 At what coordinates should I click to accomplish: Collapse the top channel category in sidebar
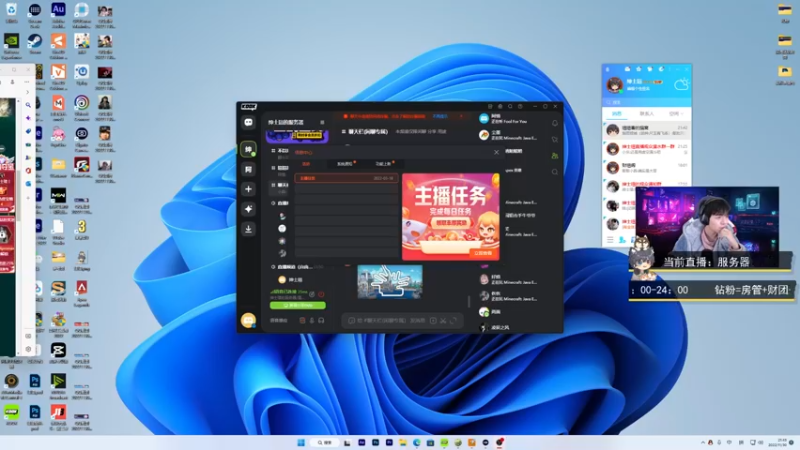click(x=273, y=151)
